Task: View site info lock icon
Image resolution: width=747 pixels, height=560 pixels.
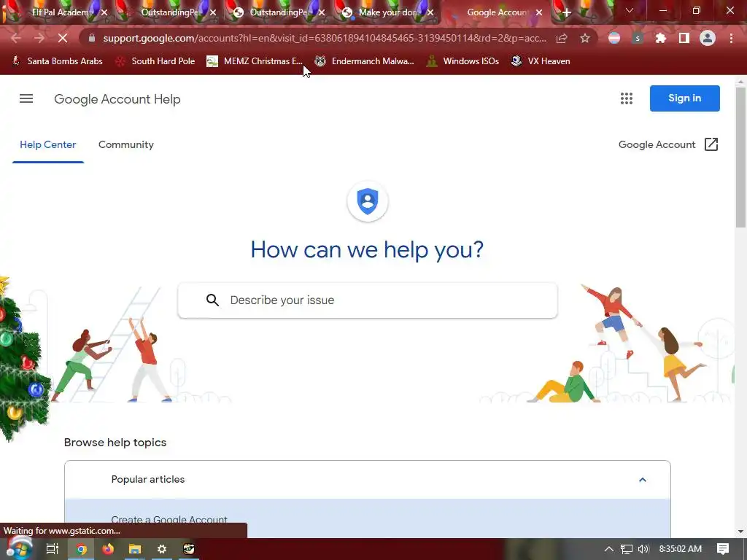Action: click(92, 38)
